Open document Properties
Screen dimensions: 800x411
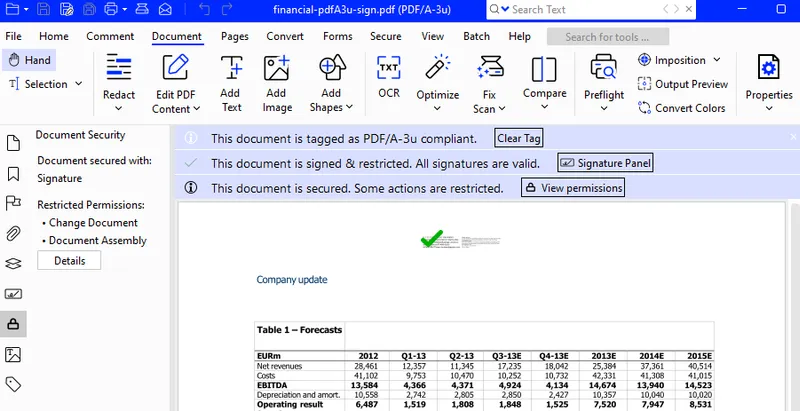point(769,82)
